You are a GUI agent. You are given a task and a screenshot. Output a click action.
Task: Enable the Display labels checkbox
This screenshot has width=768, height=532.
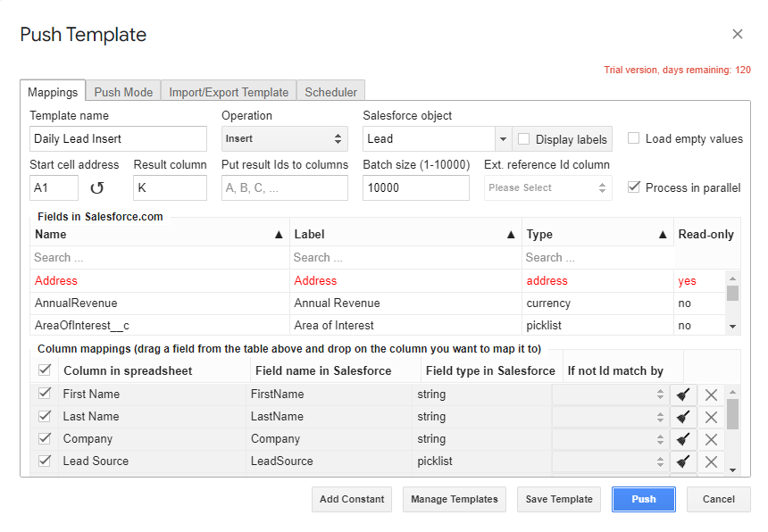tap(524, 138)
